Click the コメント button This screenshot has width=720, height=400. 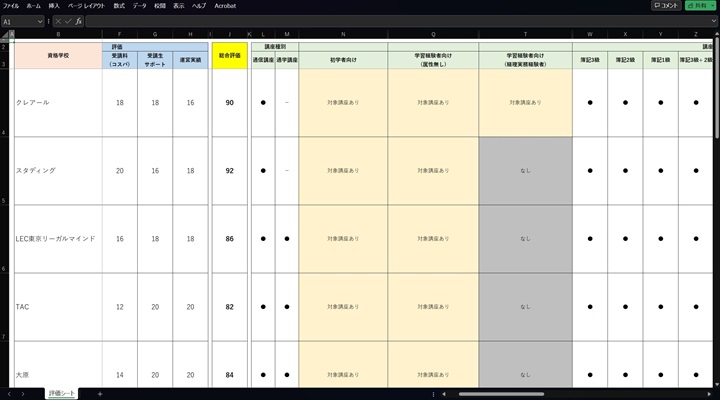tap(666, 6)
